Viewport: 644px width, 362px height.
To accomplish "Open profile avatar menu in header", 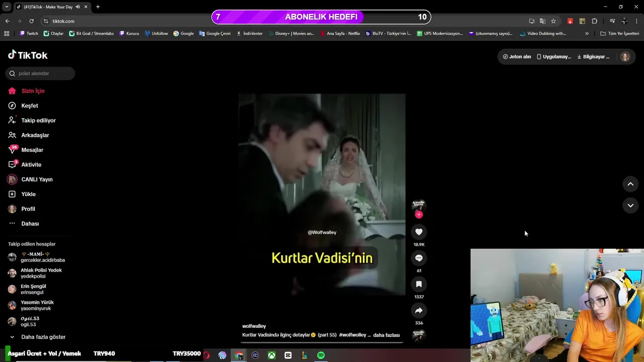I will [x=625, y=57].
